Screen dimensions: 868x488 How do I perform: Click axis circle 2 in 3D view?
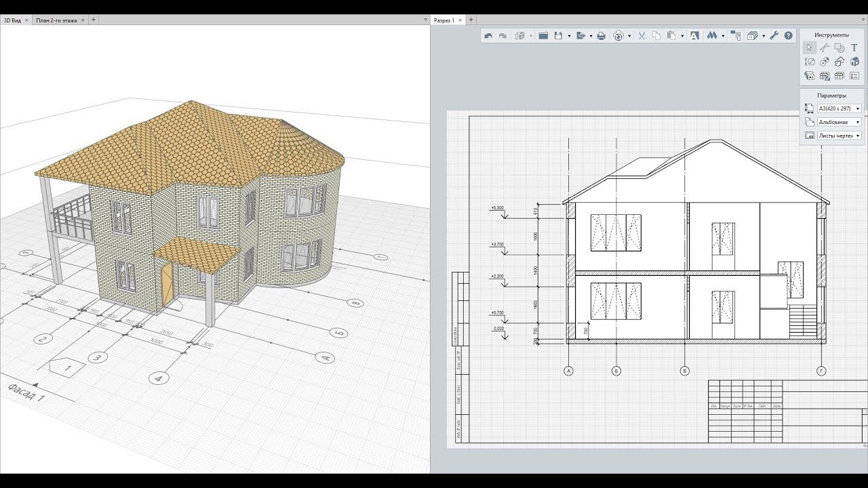(x=43, y=339)
